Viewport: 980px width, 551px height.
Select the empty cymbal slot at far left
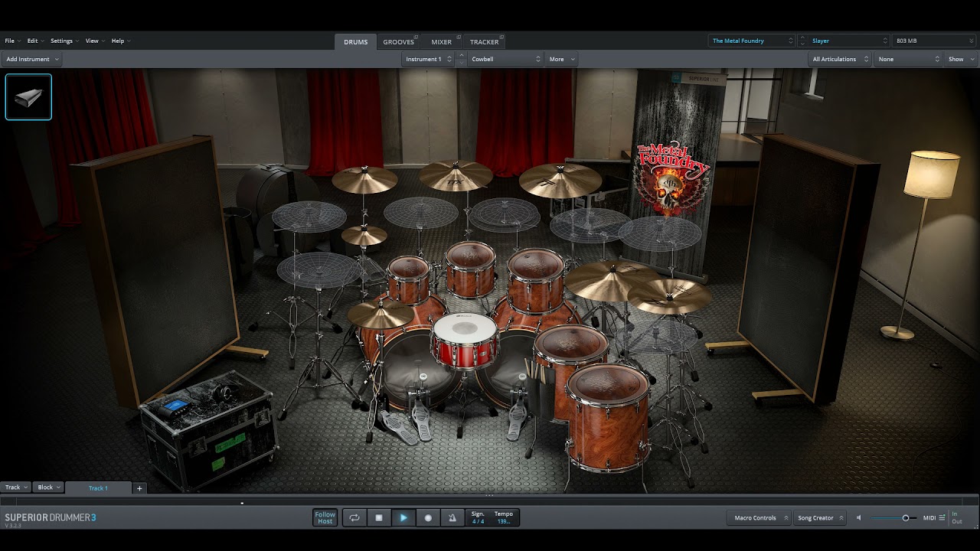point(309,217)
